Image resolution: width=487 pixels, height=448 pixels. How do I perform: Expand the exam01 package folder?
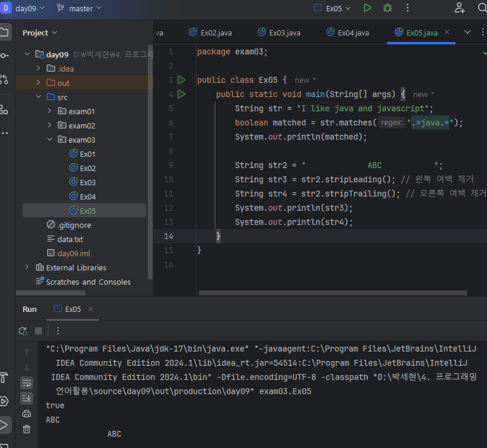tap(50, 111)
